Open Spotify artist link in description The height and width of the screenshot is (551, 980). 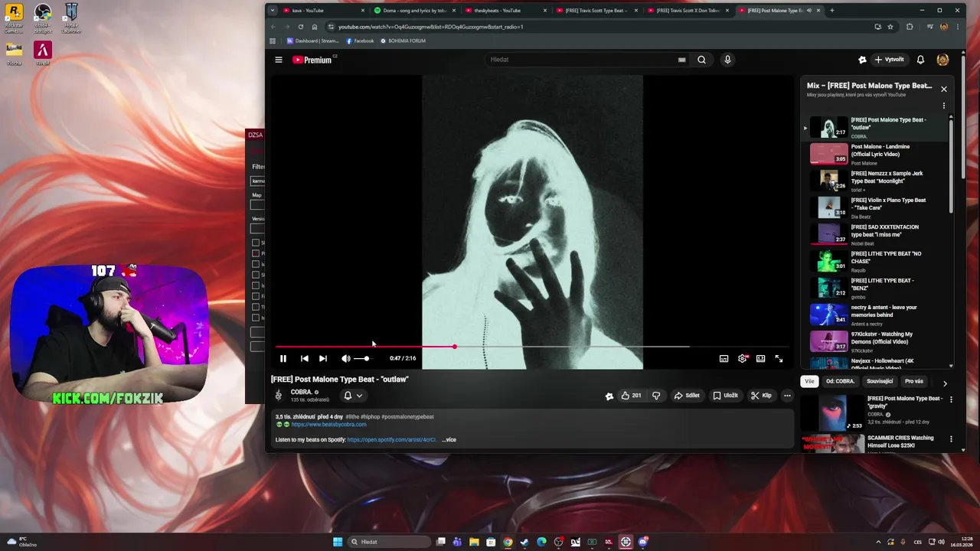391,440
